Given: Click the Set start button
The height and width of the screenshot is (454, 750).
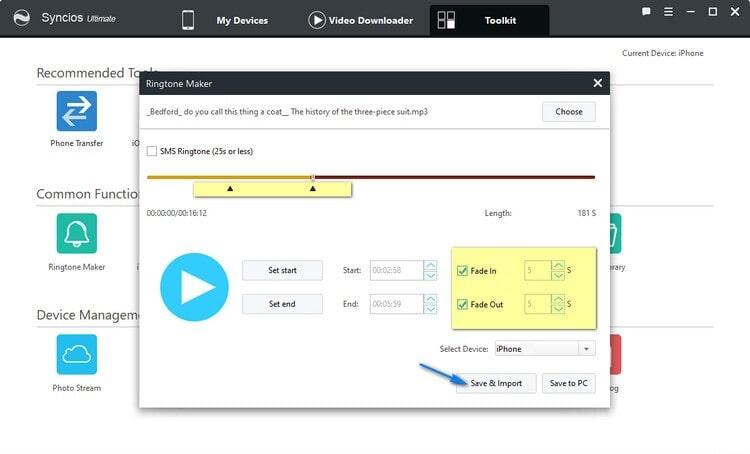Looking at the screenshot, I should coord(282,270).
